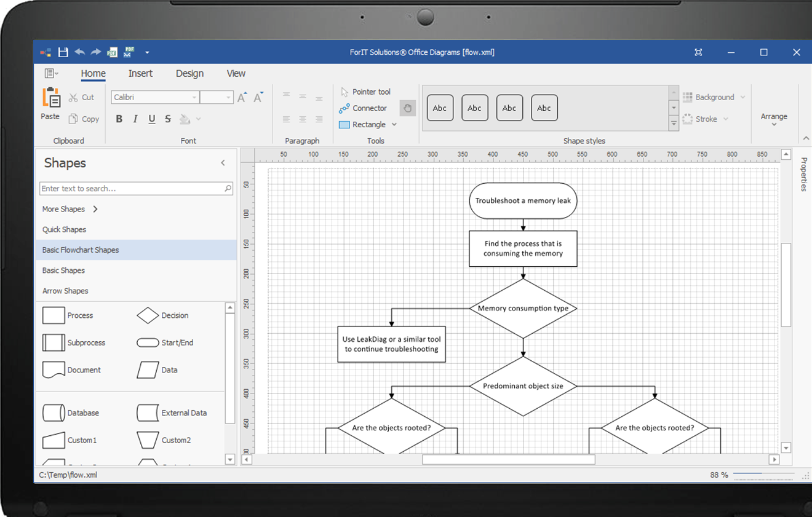The height and width of the screenshot is (517, 812).
Task: Collapse the Shapes panel
Action: click(223, 163)
